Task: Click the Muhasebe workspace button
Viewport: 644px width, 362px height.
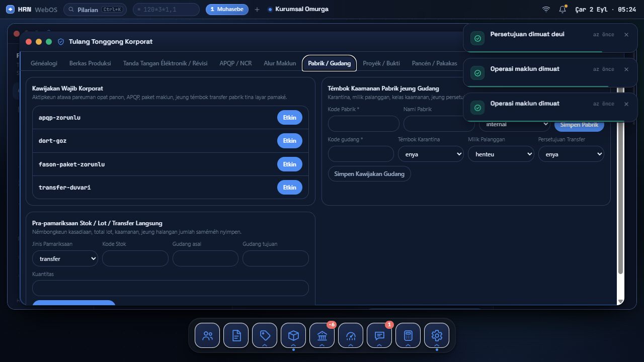Action: pos(227,9)
